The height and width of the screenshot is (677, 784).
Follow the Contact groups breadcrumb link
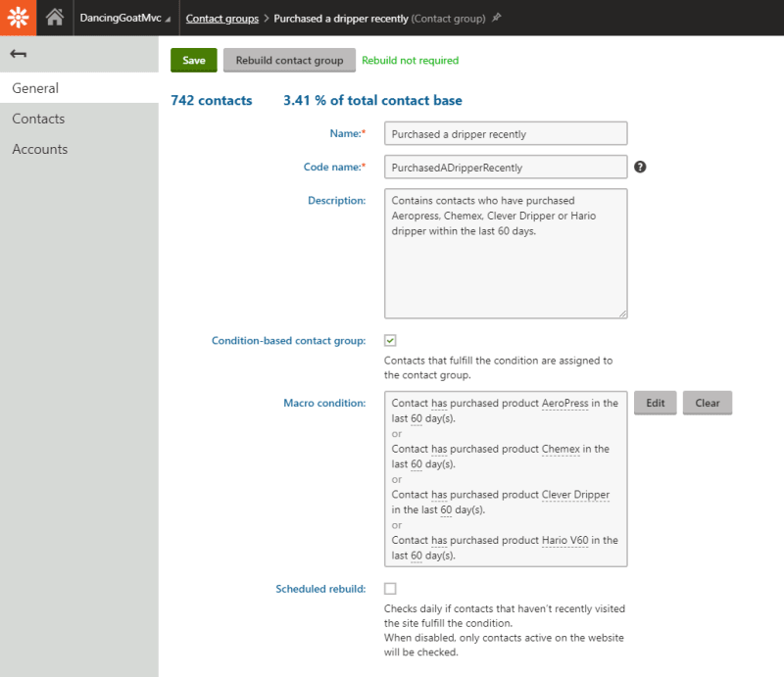click(222, 19)
